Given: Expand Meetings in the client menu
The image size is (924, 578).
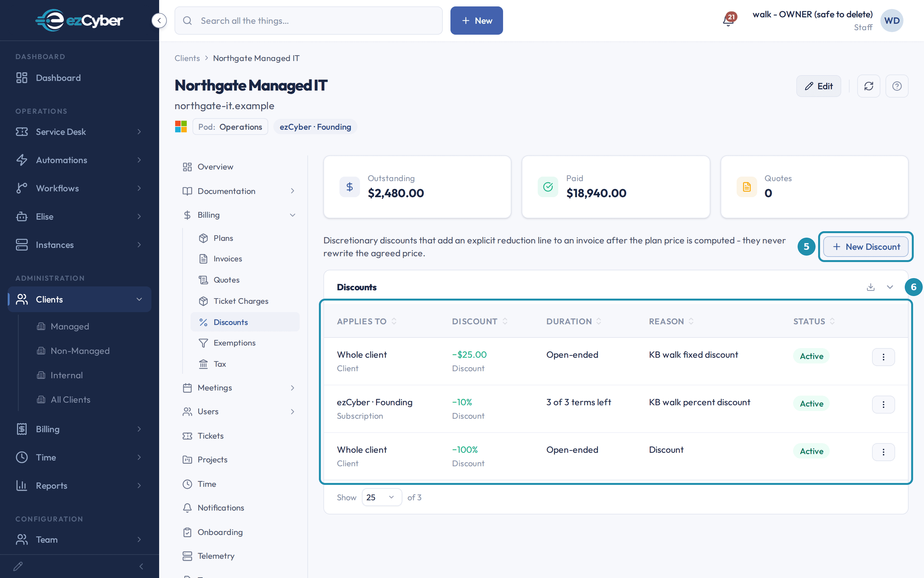Looking at the screenshot, I should coord(239,388).
